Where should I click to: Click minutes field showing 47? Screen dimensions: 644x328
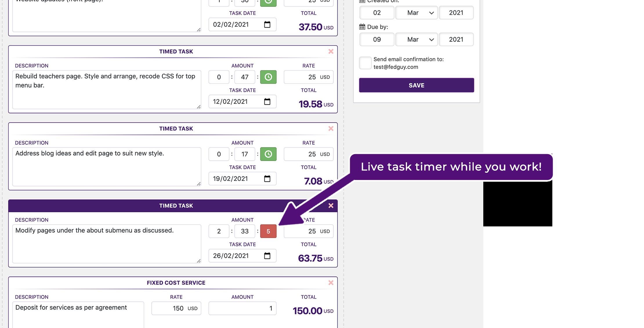click(x=245, y=77)
